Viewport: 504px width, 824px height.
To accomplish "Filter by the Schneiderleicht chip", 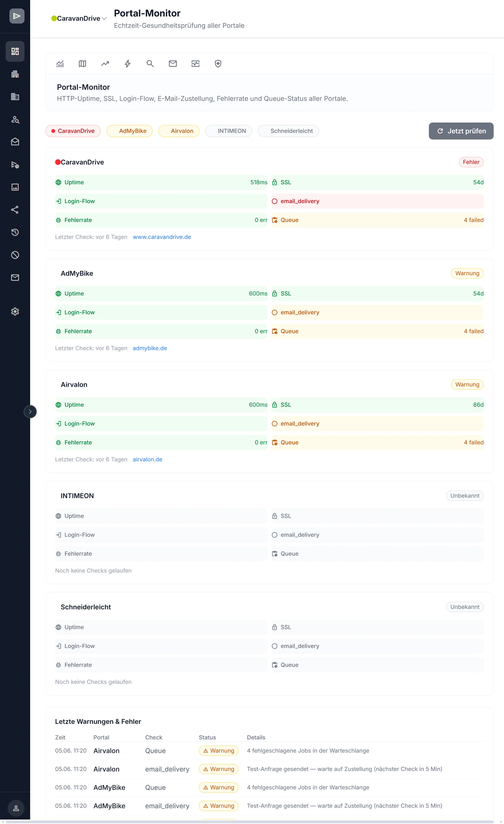I will click(x=289, y=131).
